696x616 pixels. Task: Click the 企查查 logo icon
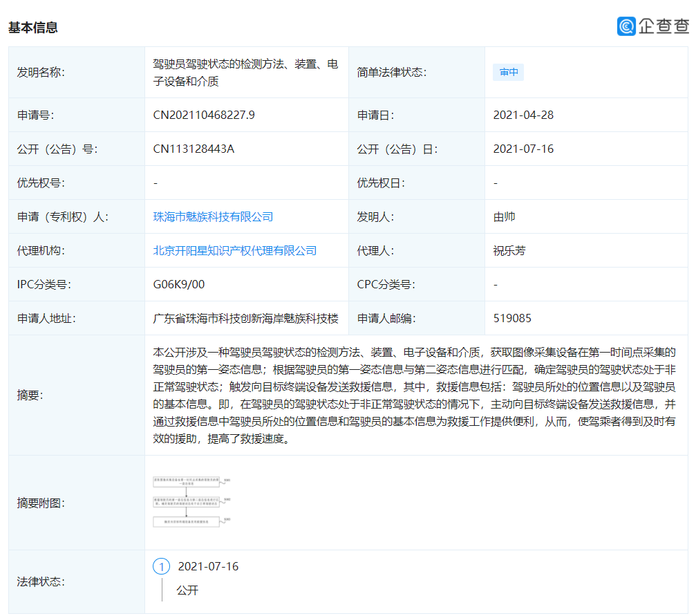click(626, 26)
